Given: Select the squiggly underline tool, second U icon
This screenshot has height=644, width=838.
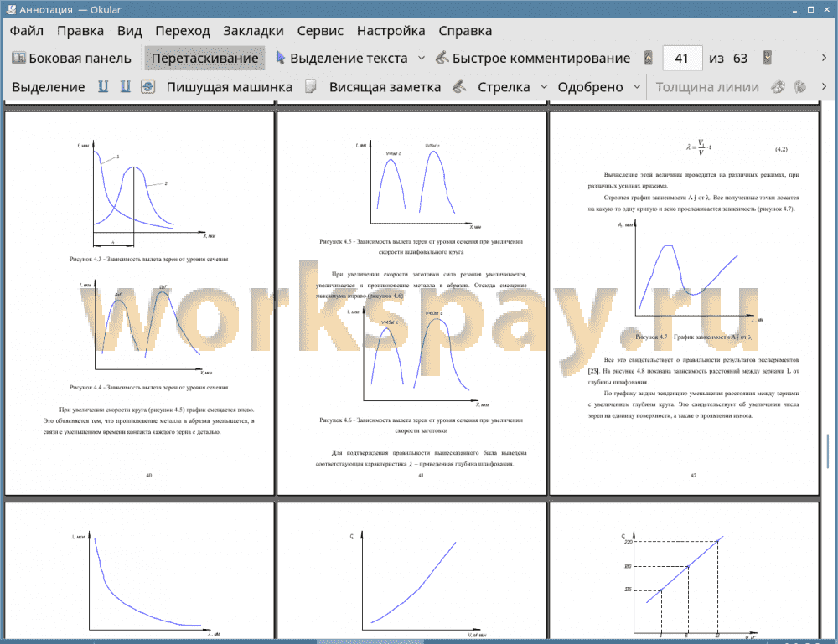Looking at the screenshot, I should 125,86.
